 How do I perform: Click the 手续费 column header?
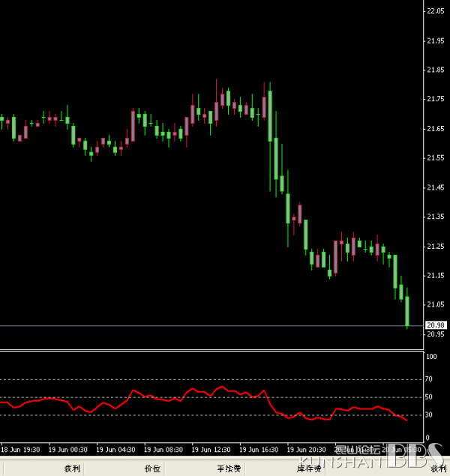point(229,469)
